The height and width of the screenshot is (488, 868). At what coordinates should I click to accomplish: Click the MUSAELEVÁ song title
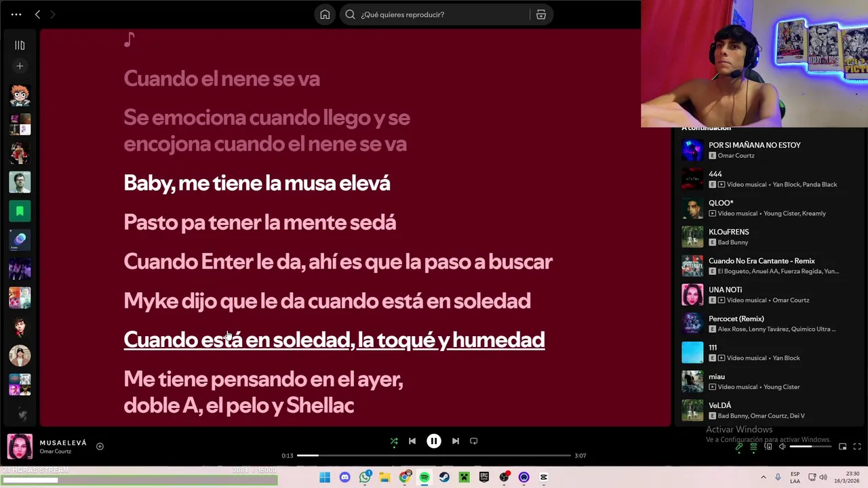coord(63,443)
